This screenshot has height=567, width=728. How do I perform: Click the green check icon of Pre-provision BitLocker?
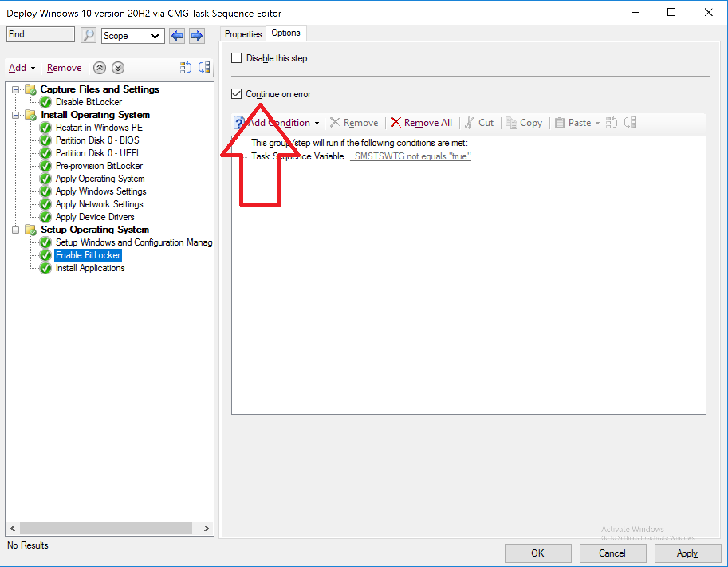pyautogui.click(x=45, y=166)
